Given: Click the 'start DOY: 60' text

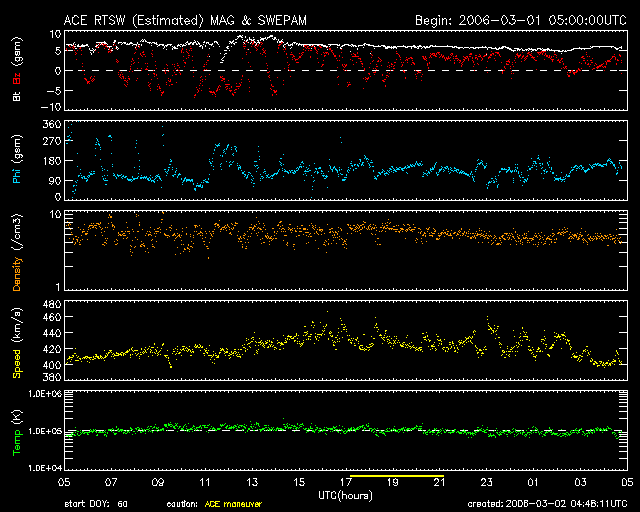Looking at the screenshot, I should 95,504.
